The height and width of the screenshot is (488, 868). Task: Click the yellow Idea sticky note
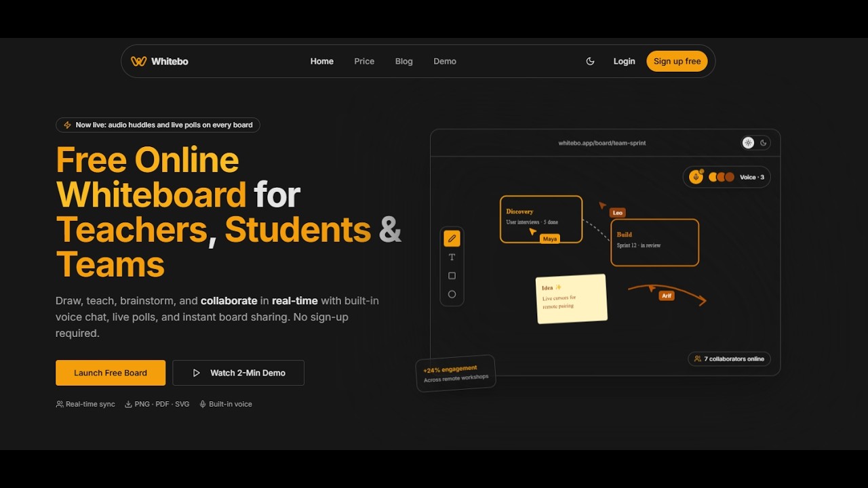(572, 298)
